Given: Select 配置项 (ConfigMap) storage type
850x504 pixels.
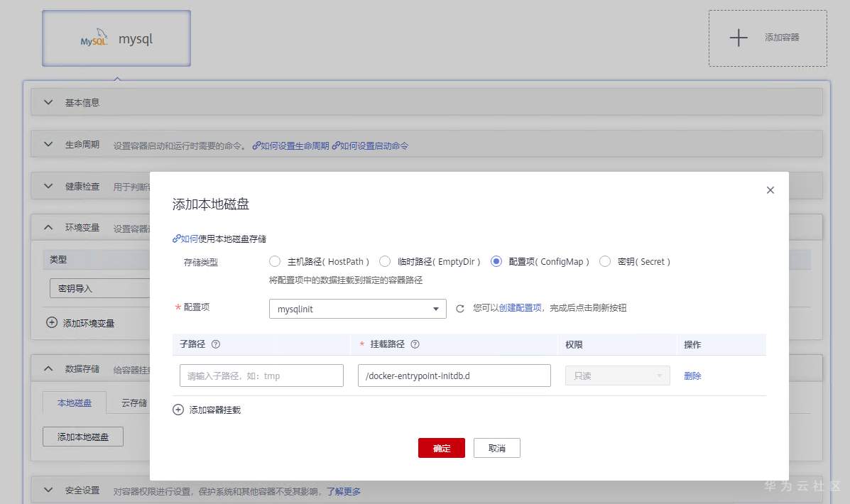Looking at the screenshot, I should tap(496, 262).
